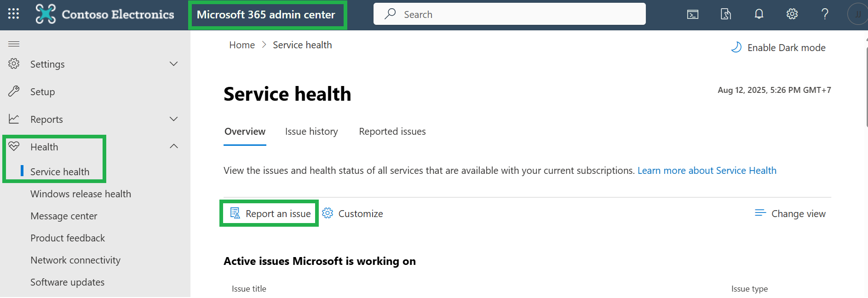Viewport: 868px width, 298px height.
Task: Open the account profile avatar
Action: point(857,14)
